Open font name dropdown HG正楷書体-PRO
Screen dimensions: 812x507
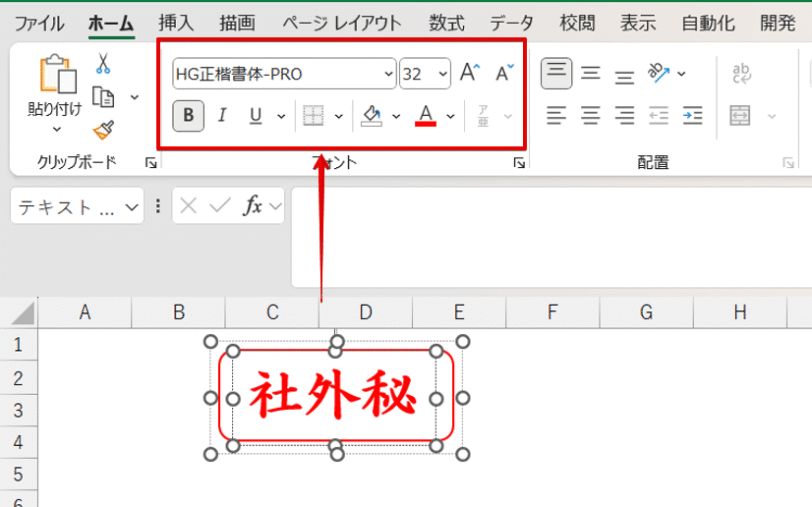coord(389,74)
